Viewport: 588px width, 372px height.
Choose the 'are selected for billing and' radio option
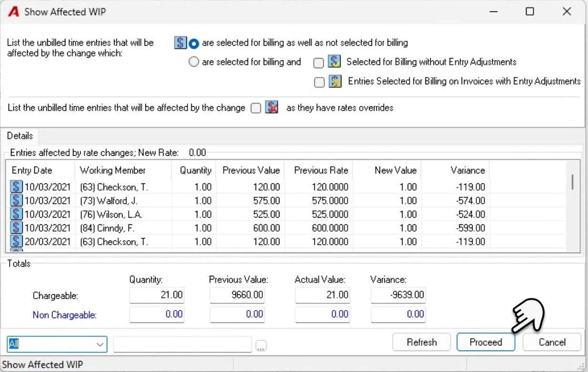(x=194, y=62)
